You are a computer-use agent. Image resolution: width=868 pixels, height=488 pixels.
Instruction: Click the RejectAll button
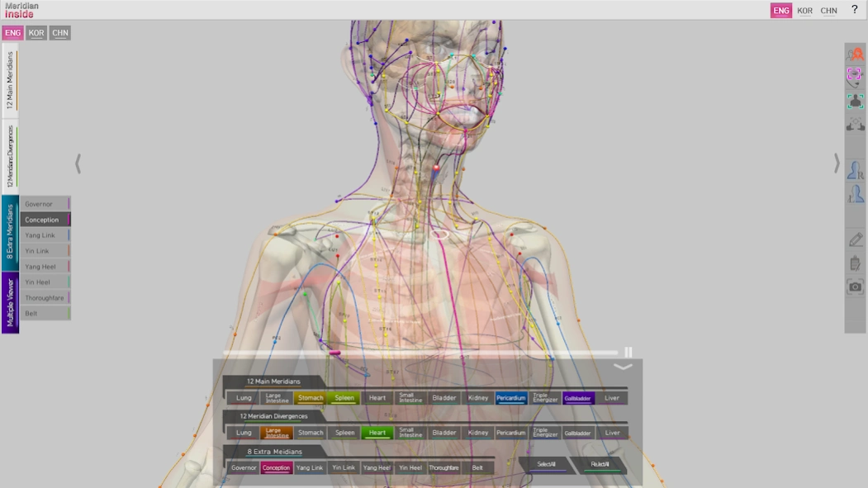click(600, 464)
